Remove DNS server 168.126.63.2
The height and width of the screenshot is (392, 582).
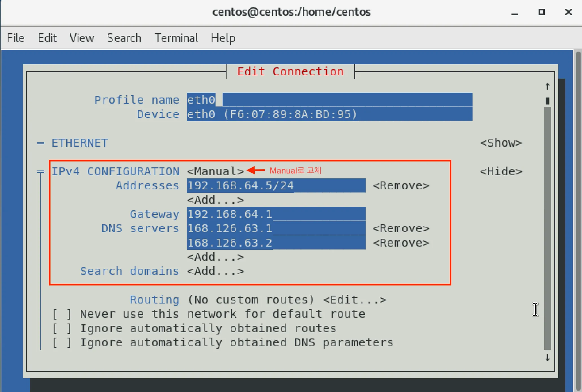point(401,243)
